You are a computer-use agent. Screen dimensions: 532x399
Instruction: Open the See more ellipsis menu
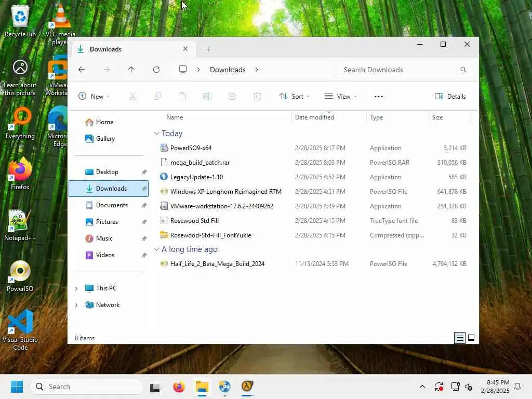click(x=379, y=96)
